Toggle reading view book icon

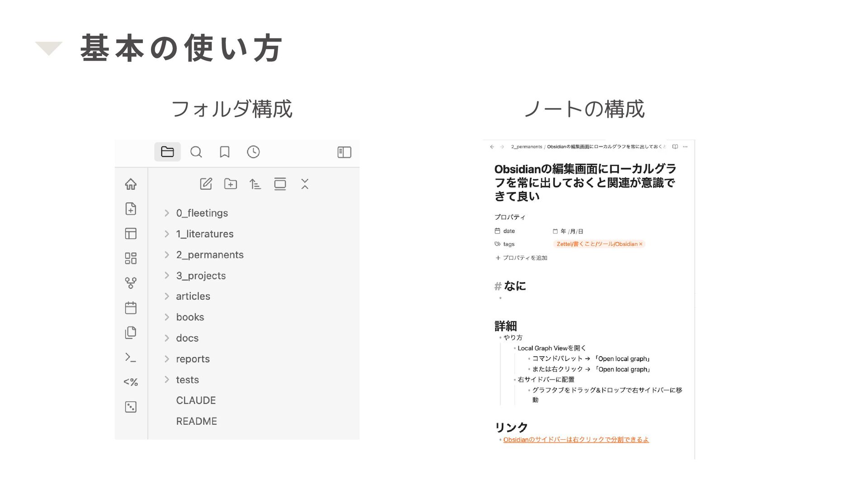coord(675,147)
